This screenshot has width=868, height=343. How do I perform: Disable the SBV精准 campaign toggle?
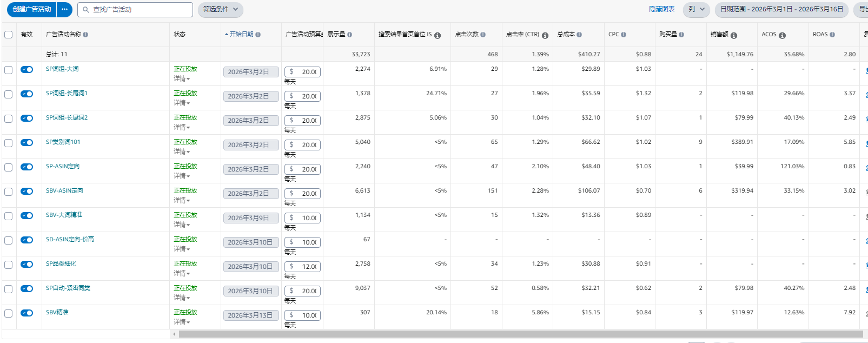(x=26, y=313)
